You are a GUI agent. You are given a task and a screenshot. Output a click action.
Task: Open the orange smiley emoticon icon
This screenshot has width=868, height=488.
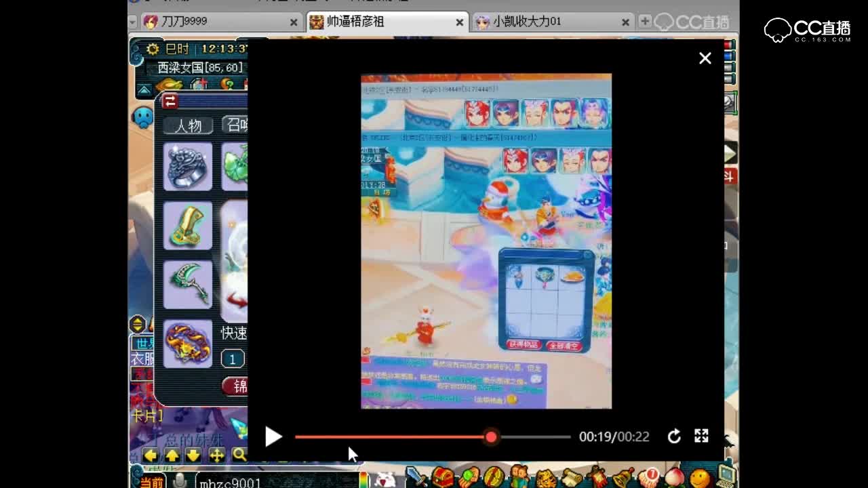tap(700, 479)
